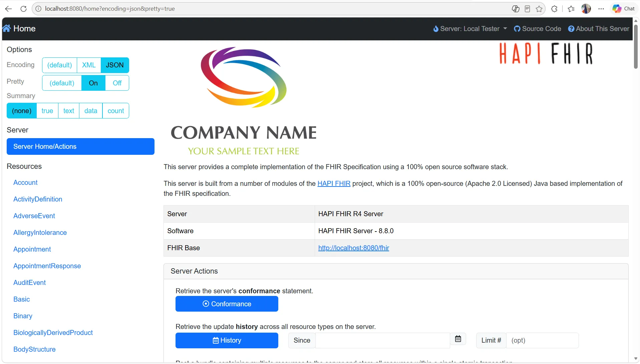Click the browser address bar URL

tap(110, 9)
